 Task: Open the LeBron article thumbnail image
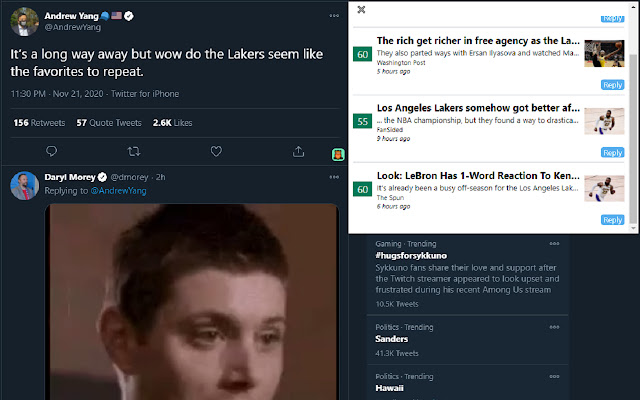click(x=604, y=189)
